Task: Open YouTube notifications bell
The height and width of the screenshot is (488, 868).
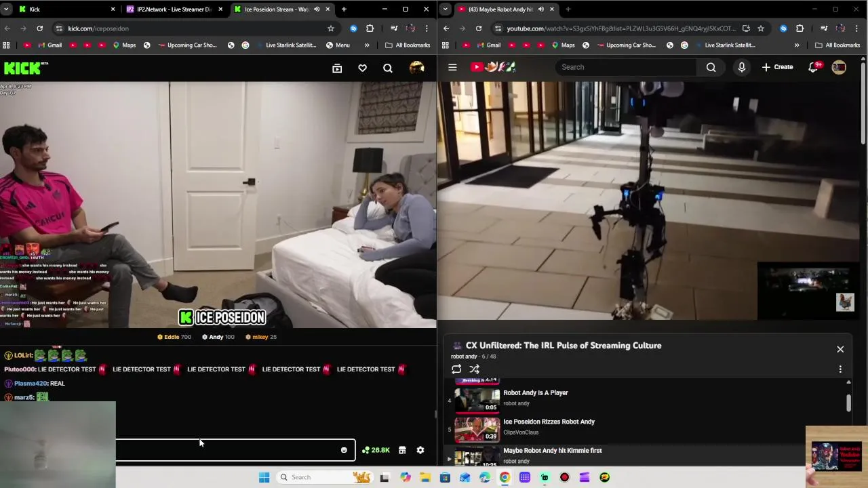Action: [x=813, y=67]
